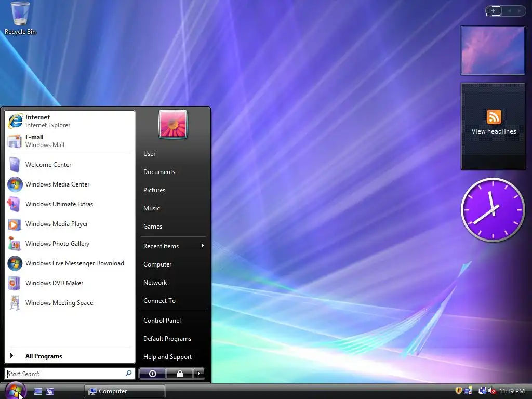Select Connect To in Start menu
Screen dimensions: 532x399
coord(159,301)
